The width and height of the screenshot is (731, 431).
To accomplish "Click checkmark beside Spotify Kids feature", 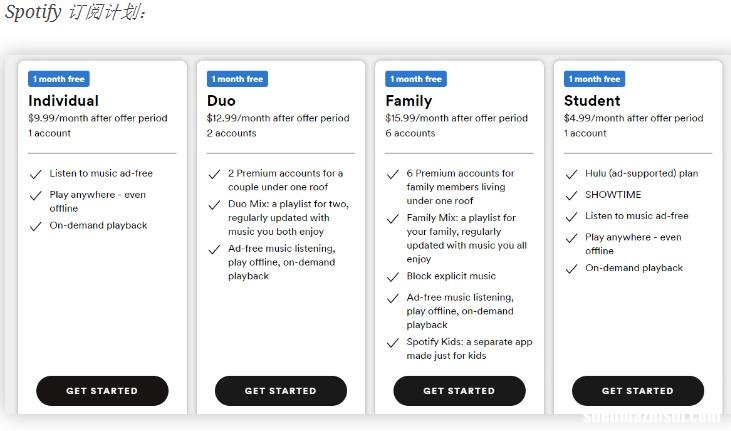I will pos(393,343).
